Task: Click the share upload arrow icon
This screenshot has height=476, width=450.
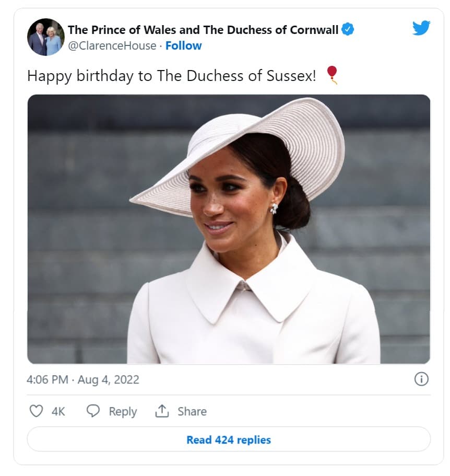Action: [162, 411]
